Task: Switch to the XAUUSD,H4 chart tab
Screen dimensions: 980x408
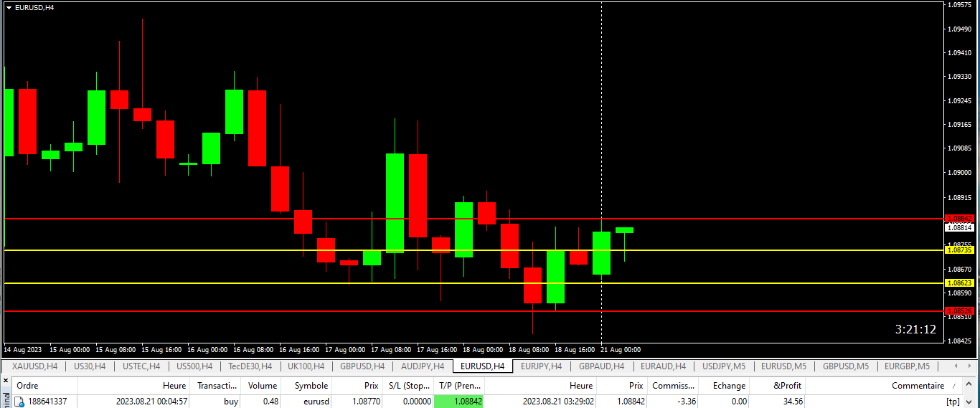Action: 34,366
